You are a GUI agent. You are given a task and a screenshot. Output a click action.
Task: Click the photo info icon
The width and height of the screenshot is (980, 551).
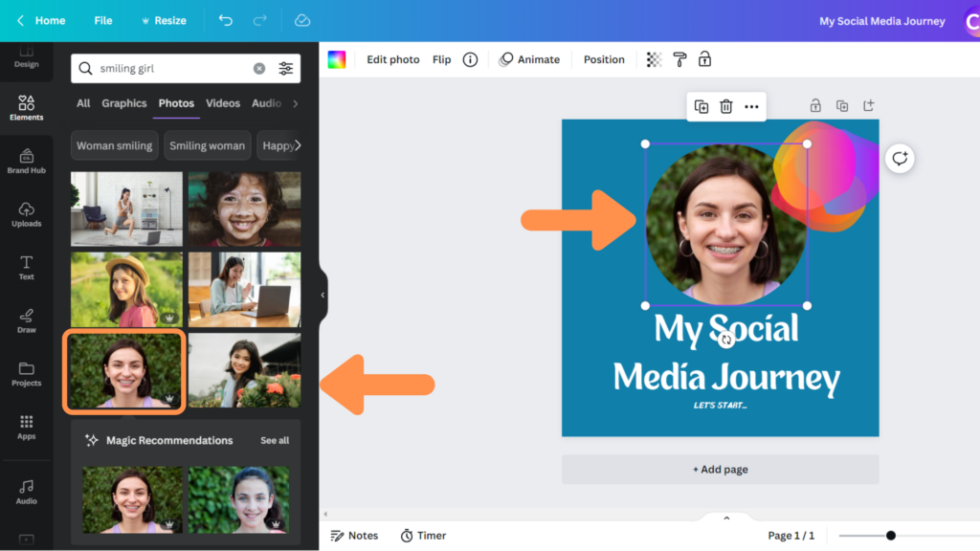coord(470,59)
